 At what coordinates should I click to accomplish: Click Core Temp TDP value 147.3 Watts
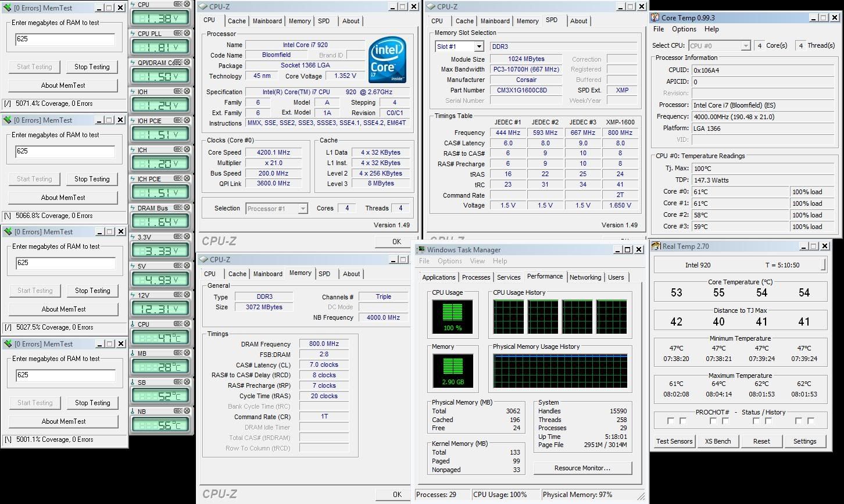pyautogui.click(x=764, y=180)
